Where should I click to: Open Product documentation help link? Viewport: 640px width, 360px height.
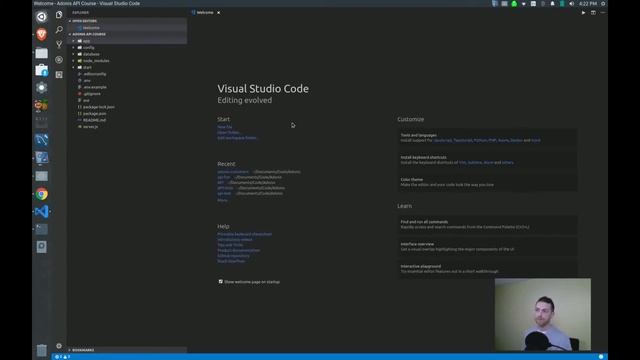point(238,250)
